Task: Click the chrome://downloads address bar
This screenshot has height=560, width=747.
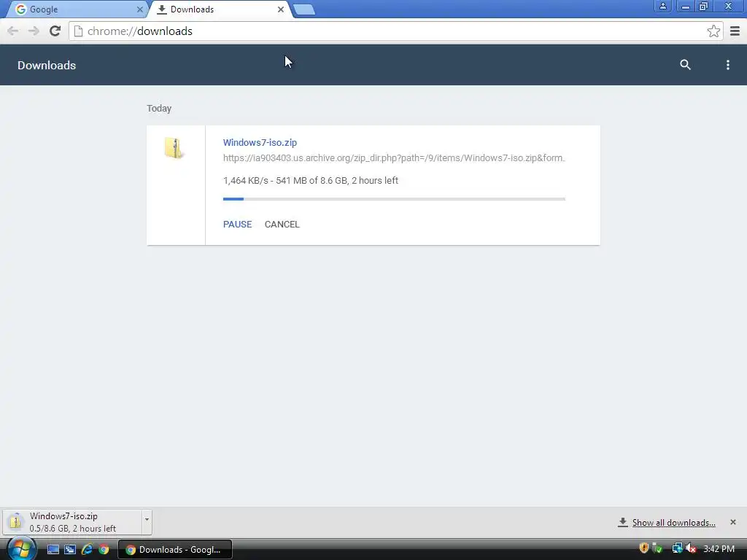Action: pyautogui.click(x=395, y=31)
